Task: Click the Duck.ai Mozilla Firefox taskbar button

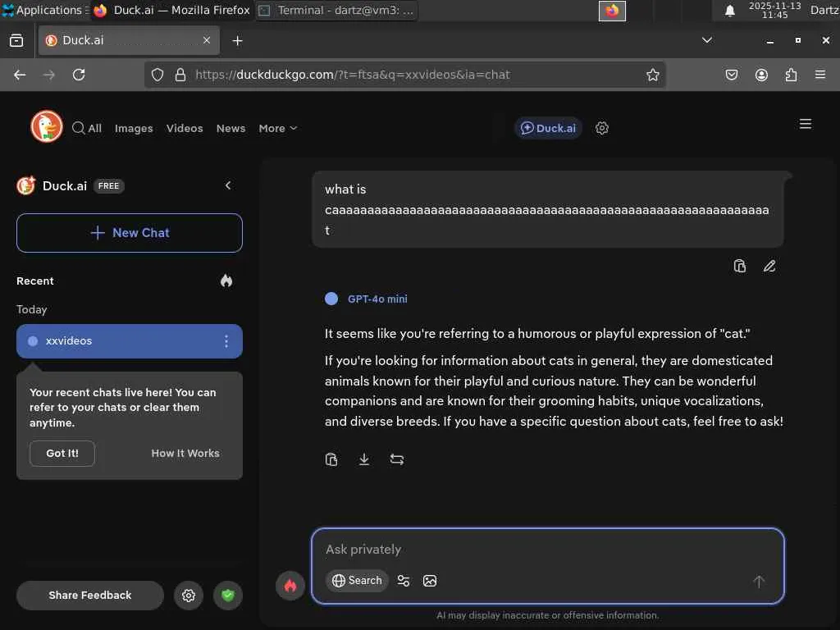Action: [171, 10]
